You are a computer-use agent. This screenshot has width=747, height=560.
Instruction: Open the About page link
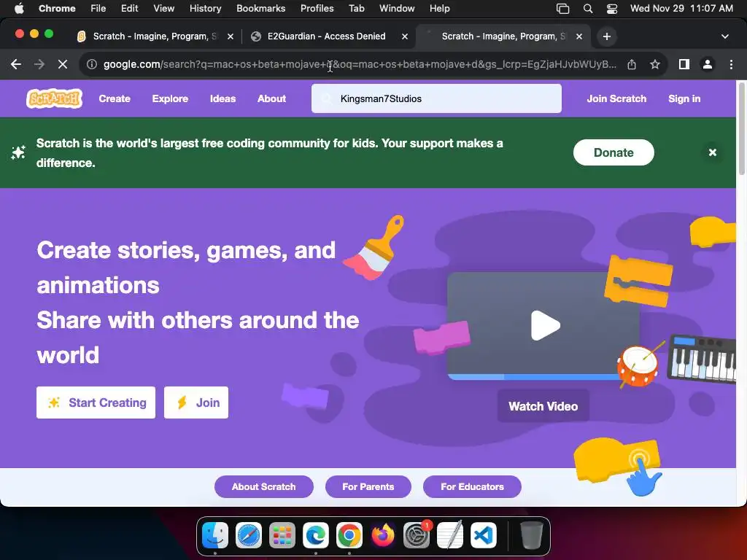(271, 98)
